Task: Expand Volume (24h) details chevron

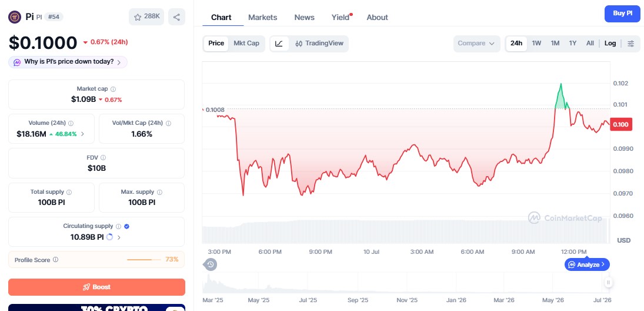Action: (x=82, y=134)
